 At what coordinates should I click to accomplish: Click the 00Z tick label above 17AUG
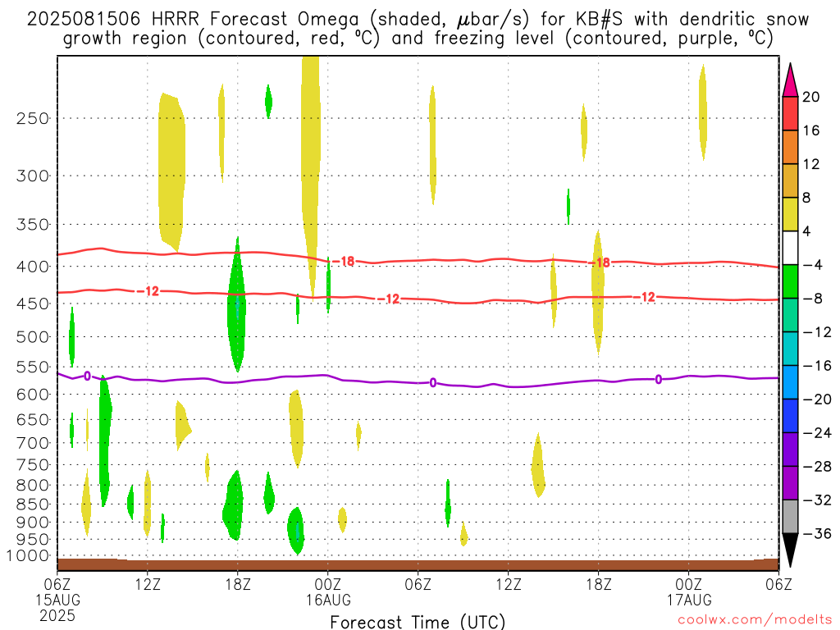(x=688, y=584)
